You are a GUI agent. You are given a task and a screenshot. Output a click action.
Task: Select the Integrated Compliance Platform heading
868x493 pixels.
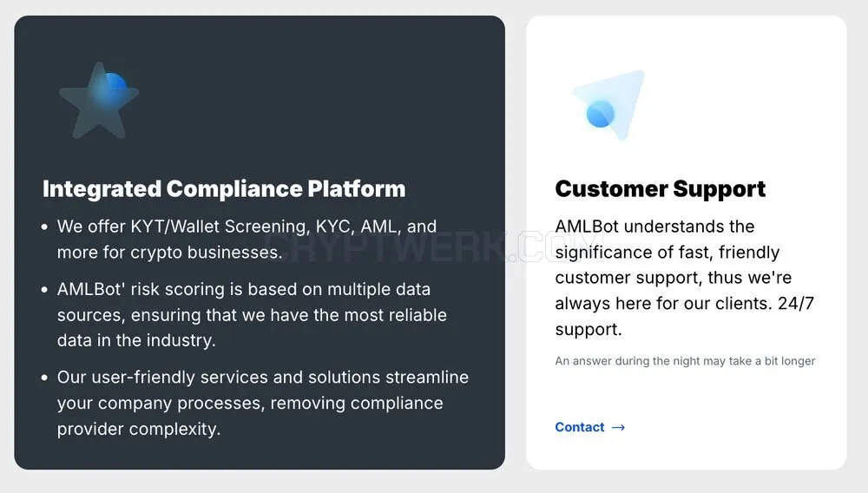pyautogui.click(x=224, y=188)
